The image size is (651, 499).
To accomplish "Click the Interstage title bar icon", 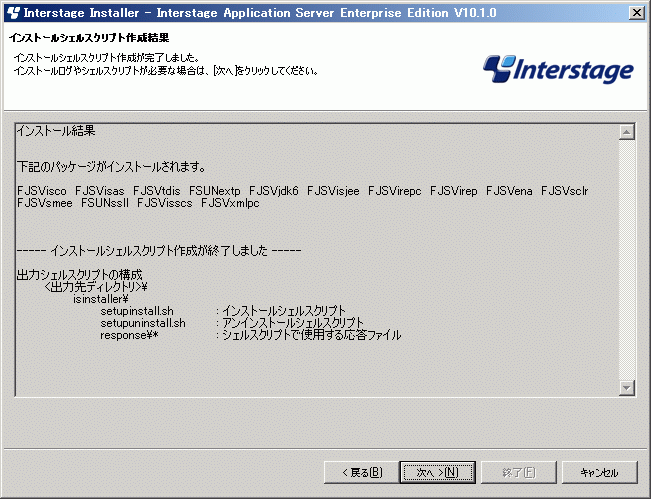I will [13, 13].
